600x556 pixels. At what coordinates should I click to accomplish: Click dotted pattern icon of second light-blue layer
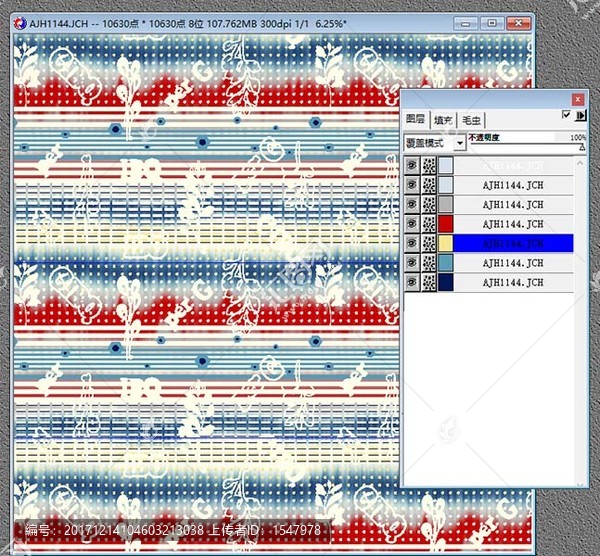(x=429, y=185)
